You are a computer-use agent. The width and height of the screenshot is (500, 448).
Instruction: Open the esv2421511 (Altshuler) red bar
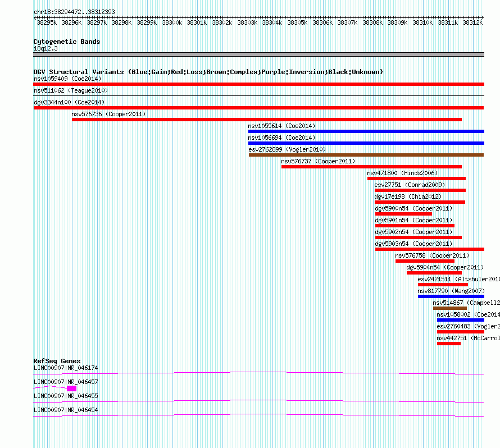[443, 285]
